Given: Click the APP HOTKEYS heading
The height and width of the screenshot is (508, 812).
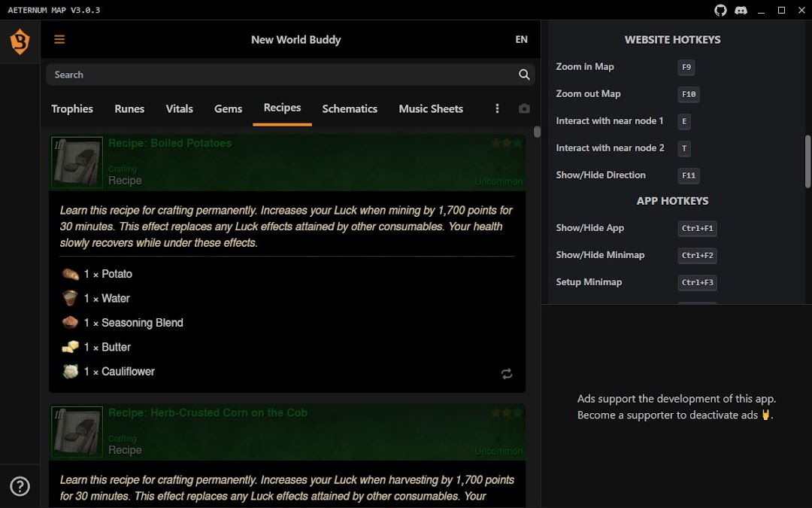Looking at the screenshot, I should [672, 201].
